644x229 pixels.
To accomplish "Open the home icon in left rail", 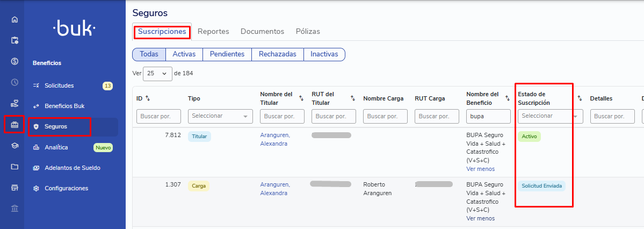I will [x=15, y=19].
